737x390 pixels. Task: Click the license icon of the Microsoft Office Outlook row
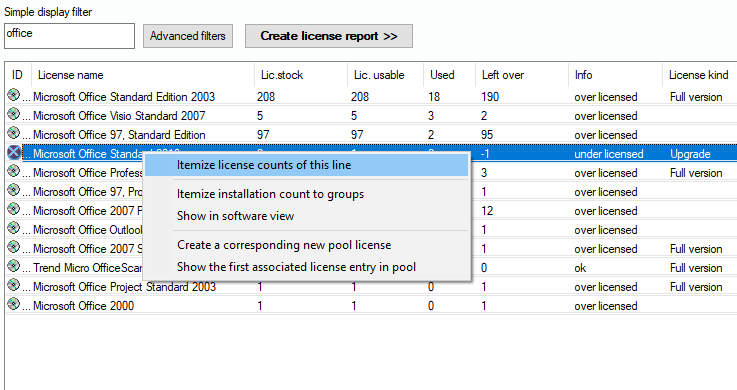click(14, 228)
